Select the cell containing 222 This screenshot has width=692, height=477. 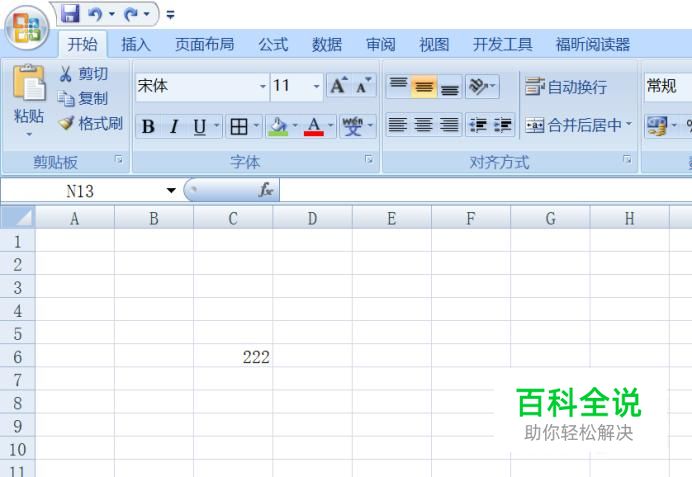[x=233, y=357]
